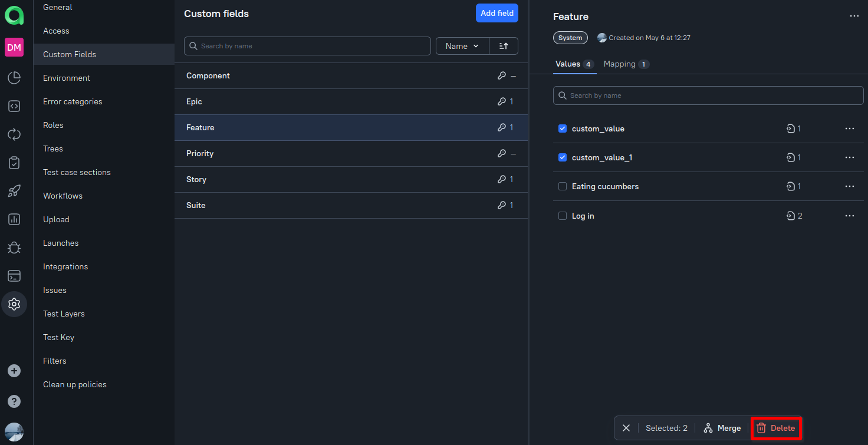This screenshot has height=445, width=868.
Task: Click the custom fields search input
Action: 307,46
